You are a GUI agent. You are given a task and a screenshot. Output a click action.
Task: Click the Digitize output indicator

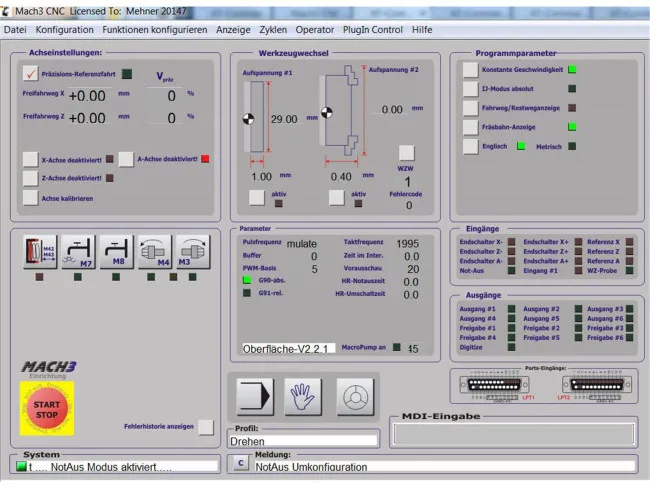[512, 347]
